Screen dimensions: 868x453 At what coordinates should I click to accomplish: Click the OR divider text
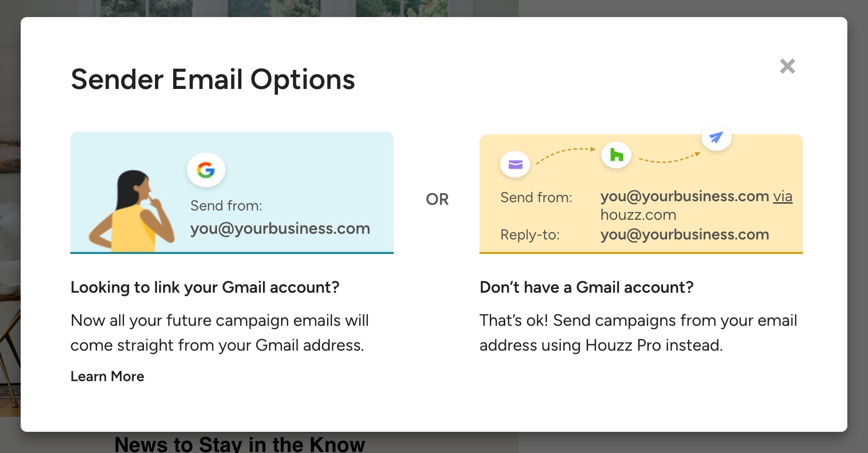437,199
